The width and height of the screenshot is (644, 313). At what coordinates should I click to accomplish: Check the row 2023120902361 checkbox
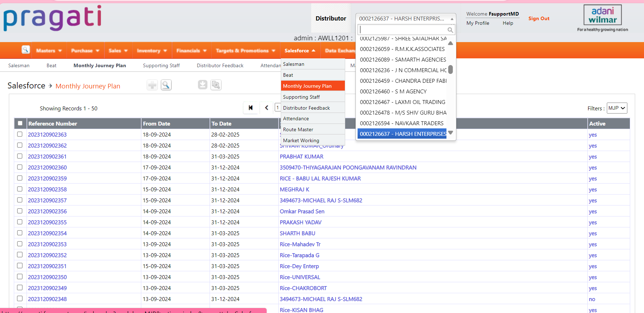20,156
